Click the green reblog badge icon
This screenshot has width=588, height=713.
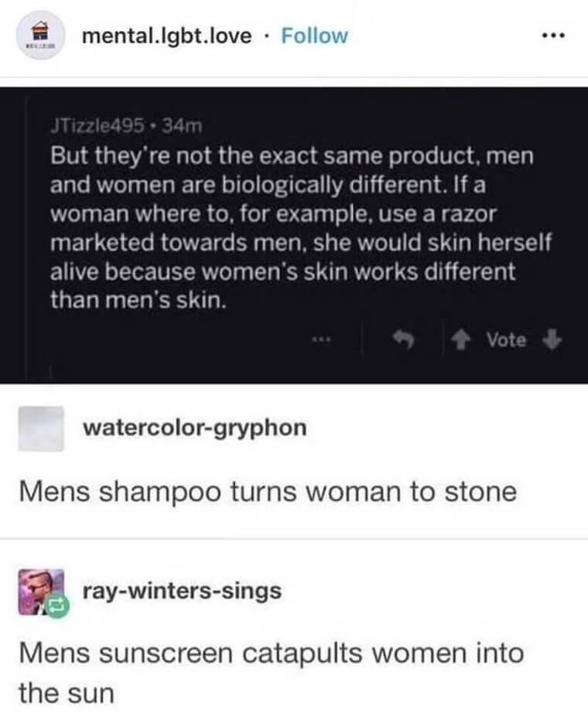[57, 606]
